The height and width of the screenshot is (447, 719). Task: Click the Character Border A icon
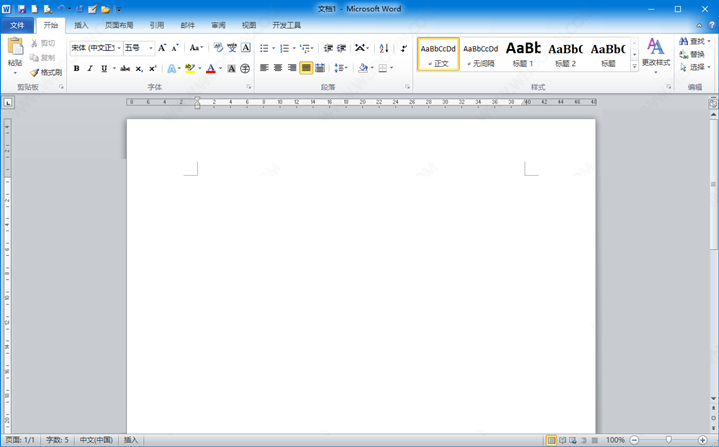click(246, 48)
